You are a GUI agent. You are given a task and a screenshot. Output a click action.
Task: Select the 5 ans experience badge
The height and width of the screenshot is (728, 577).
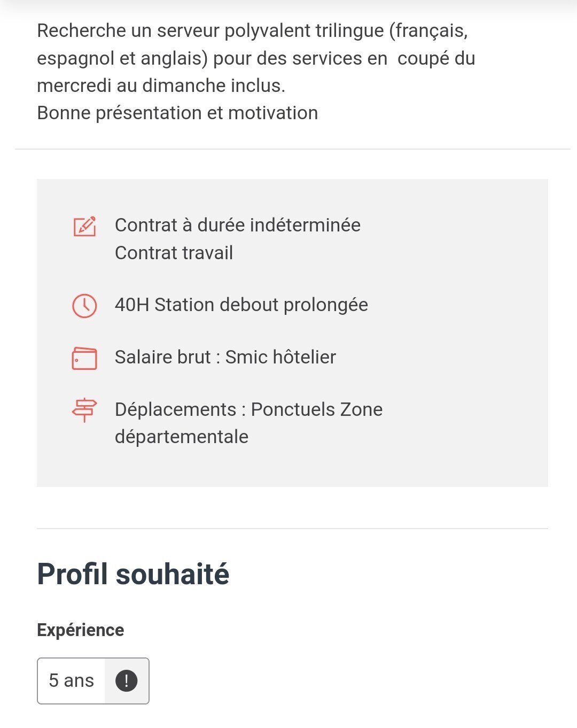click(x=93, y=681)
